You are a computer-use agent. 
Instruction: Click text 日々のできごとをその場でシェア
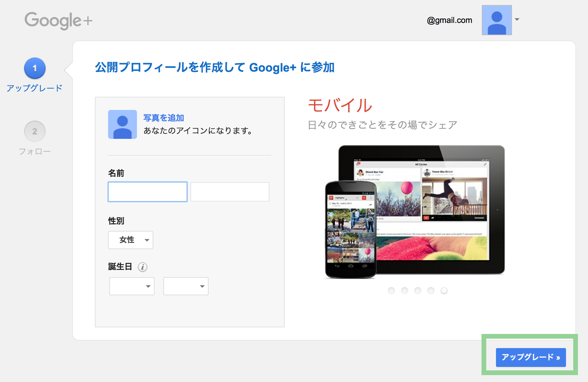click(x=383, y=125)
